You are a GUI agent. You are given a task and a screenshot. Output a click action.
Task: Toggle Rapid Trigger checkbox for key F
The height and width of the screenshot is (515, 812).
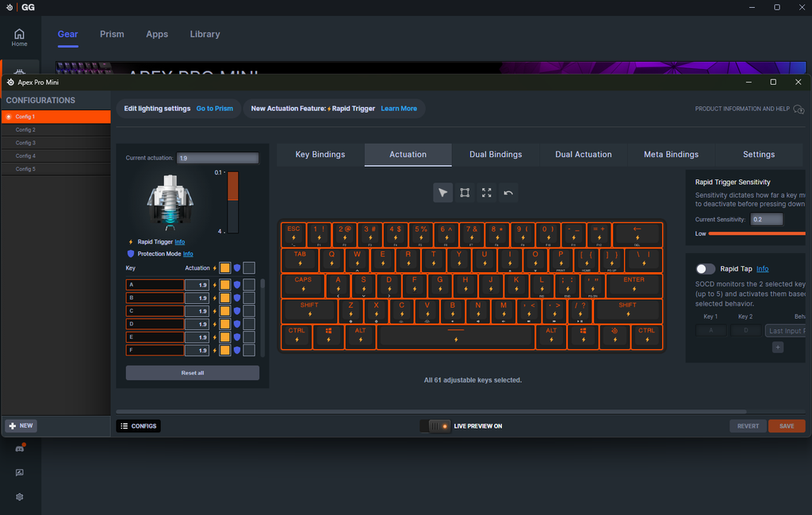pyautogui.click(x=224, y=350)
